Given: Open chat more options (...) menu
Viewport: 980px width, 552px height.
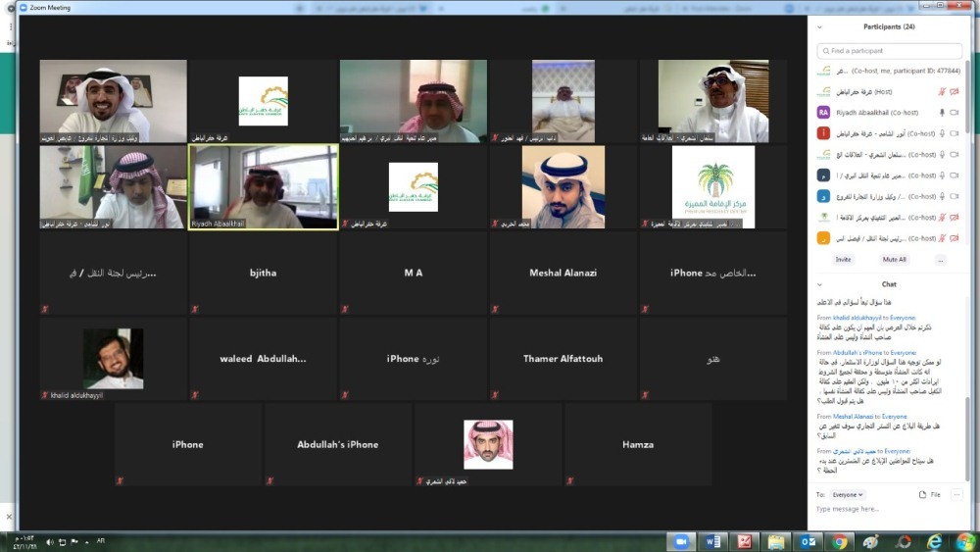Looking at the screenshot, I should point(957,495).
